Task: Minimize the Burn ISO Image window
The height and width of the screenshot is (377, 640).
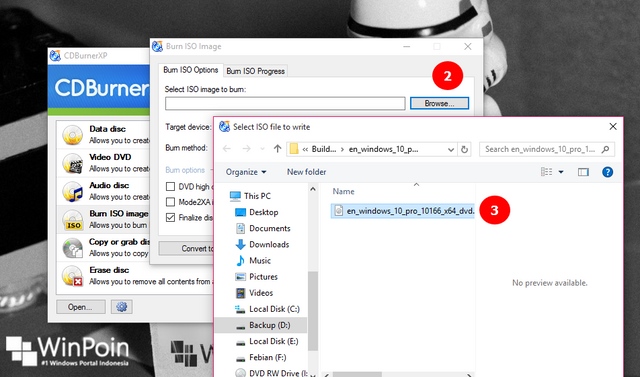Action: [407, 47]
